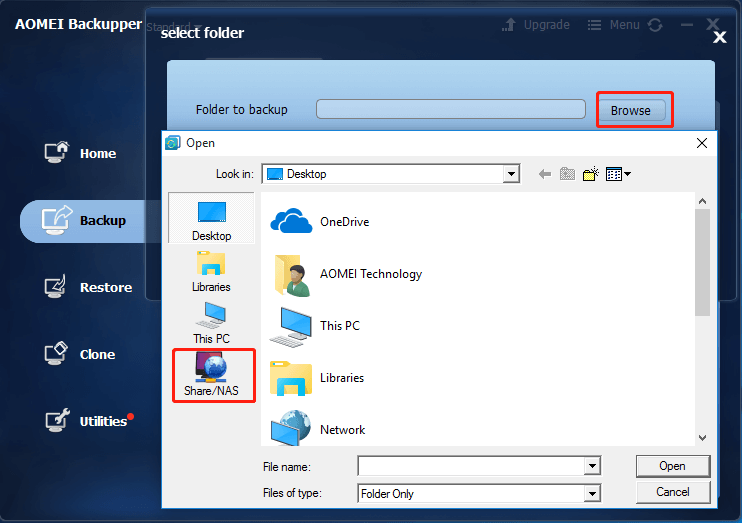Select OneDrive in the file list
This screenshot has width=742, height=523.
click(x=320, y=222)
